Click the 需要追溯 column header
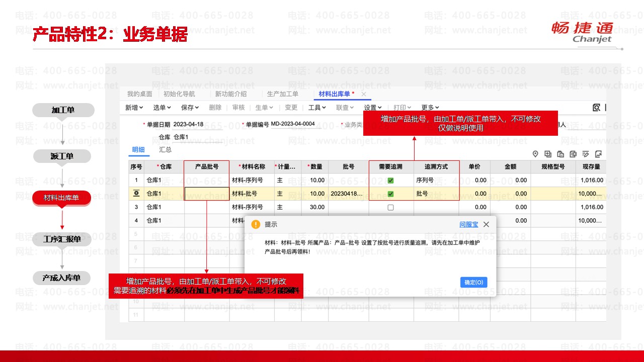This screenshot has width=644, height=362. point(391,167)
